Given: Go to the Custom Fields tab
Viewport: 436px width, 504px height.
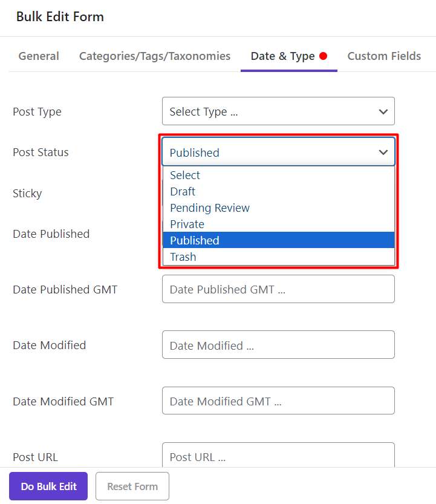Looking at the screenshot, I should tap(384, 56).
